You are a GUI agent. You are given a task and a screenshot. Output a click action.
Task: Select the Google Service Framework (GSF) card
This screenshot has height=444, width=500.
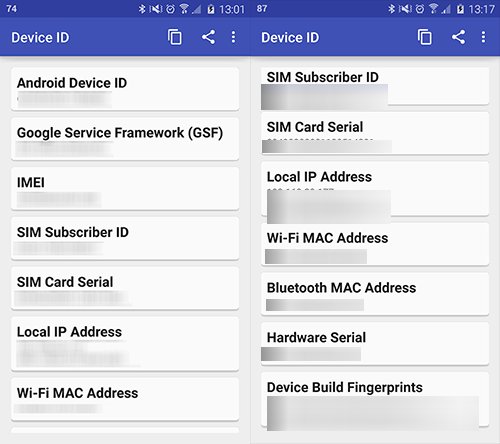click(125, 139)
